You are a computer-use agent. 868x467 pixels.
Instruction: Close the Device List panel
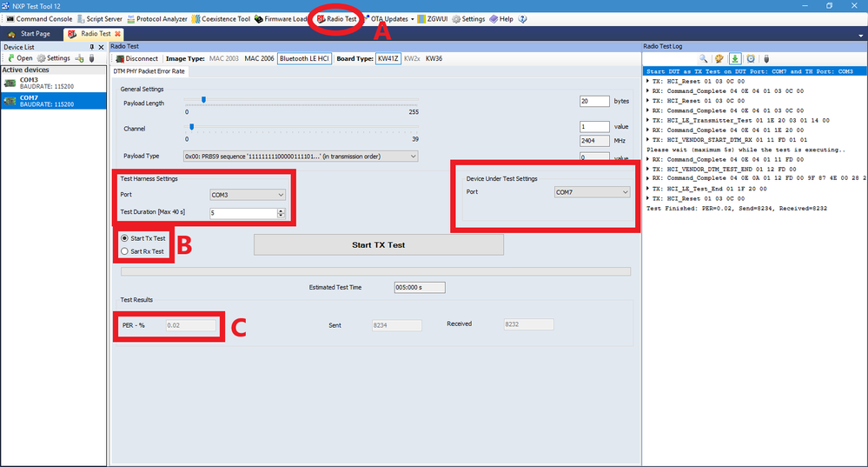[x=101, y=47]
